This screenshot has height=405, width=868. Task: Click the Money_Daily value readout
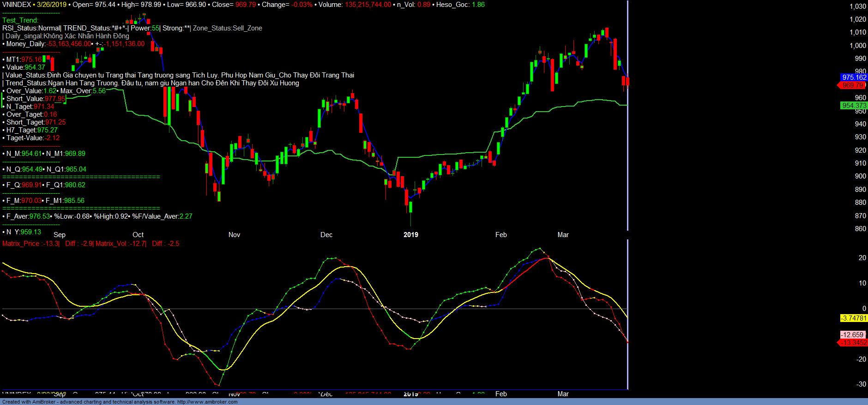click(69, 44)
